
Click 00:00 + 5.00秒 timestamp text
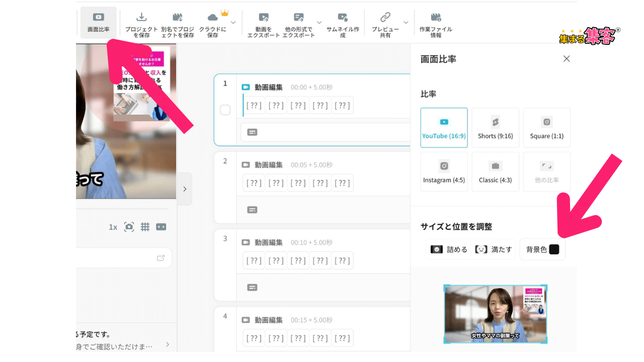pos(311,87)
